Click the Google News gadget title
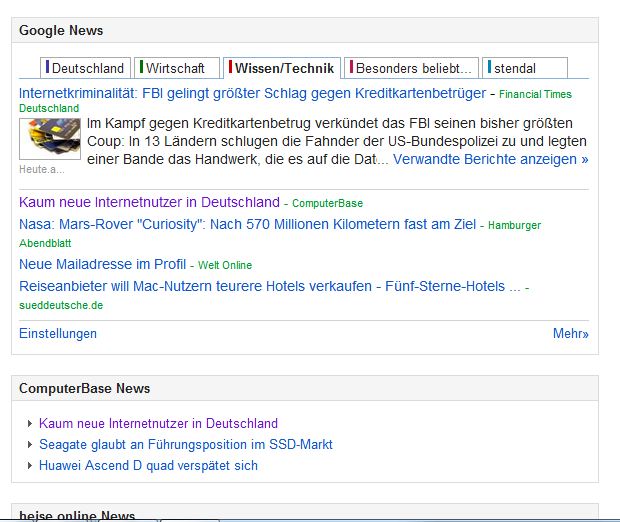The width and height of the screenshot is (620, 522). [61, 30]
